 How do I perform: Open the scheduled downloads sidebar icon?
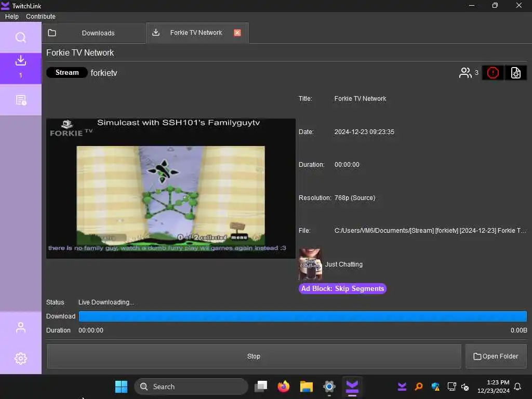point(21,100)
